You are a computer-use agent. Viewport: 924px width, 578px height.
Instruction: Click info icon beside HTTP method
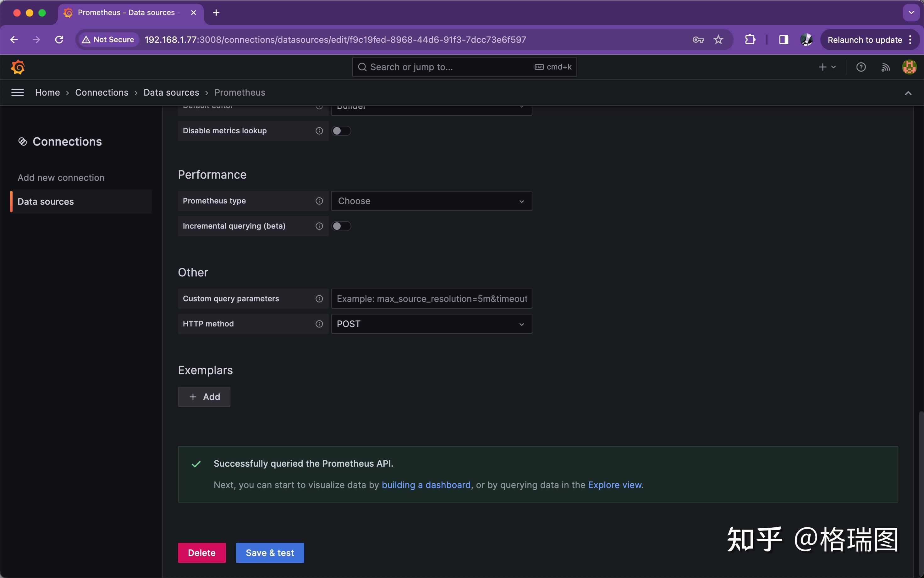(x=319, y=324)
